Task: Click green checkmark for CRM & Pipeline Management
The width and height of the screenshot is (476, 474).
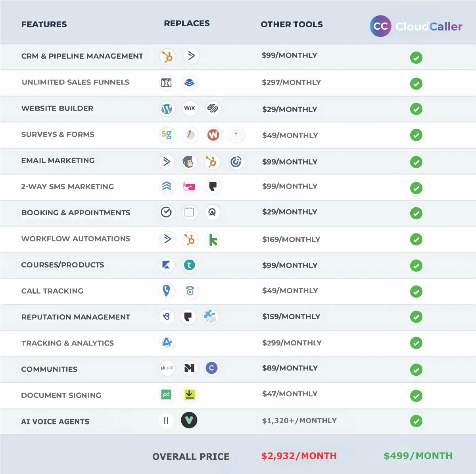Action: (416, 57)
